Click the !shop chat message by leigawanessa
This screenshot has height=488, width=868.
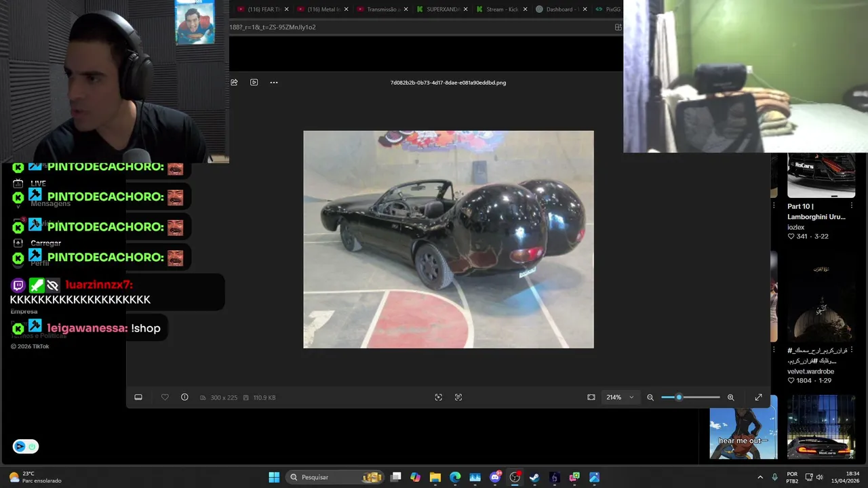146,328
